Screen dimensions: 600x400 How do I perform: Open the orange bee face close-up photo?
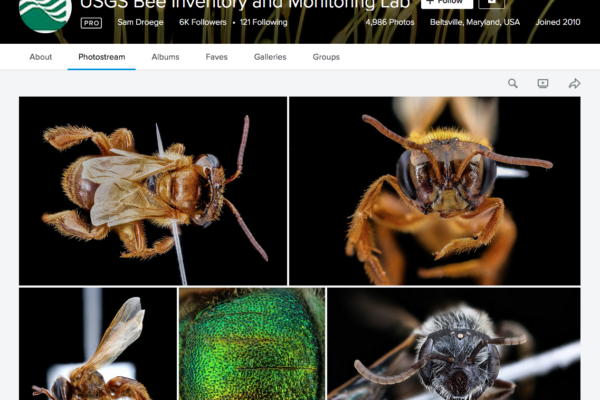pos(435,191)
